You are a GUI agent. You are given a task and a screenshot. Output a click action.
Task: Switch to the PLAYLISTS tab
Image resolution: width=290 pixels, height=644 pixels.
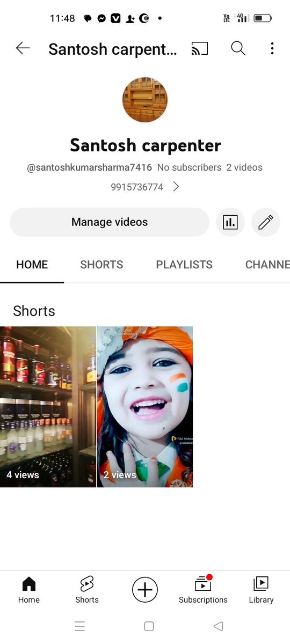tap(184, 265)
